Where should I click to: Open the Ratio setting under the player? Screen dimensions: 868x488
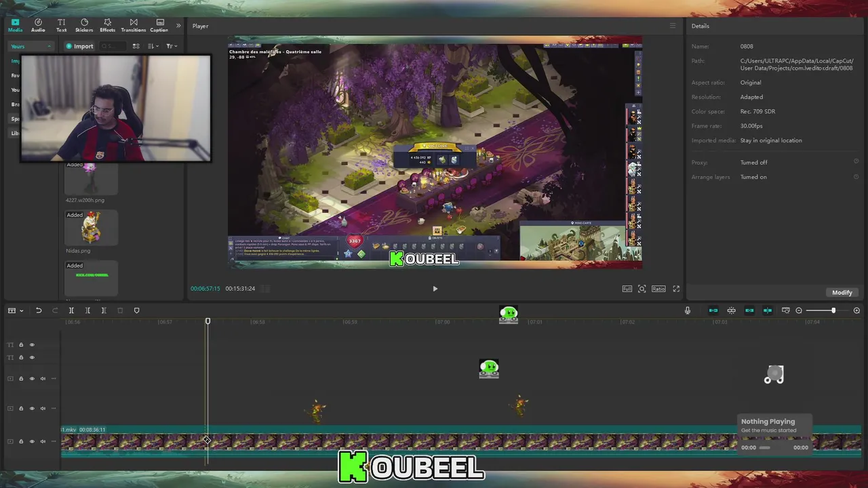coord(658,289)
